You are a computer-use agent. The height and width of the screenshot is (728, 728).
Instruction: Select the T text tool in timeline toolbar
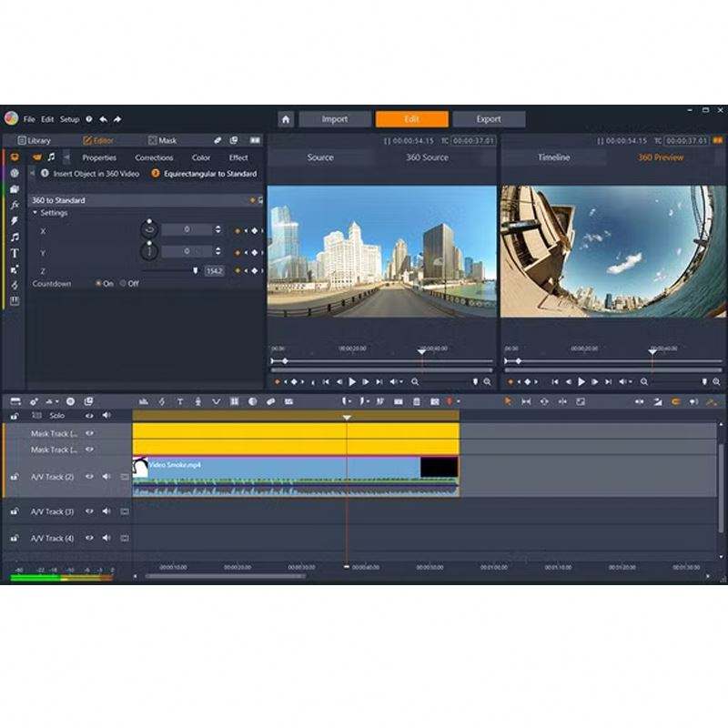[180, 401]
